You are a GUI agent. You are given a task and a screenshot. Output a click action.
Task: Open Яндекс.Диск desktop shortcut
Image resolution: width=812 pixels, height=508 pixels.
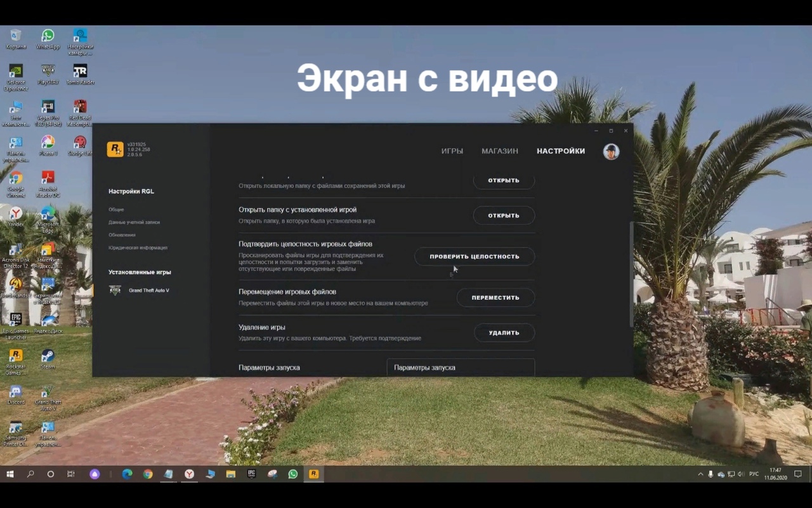point(48,323)
